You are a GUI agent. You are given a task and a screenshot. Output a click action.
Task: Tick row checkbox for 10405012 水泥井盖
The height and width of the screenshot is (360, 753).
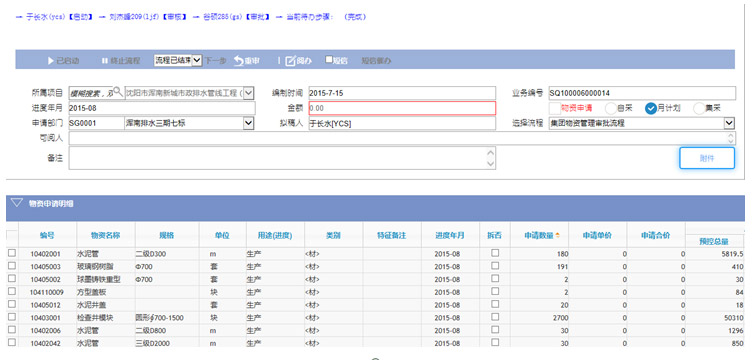(12, 304)
